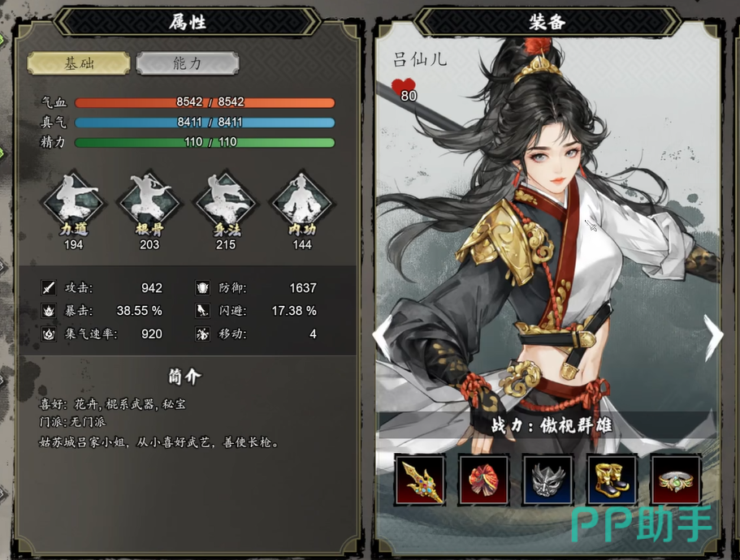Switch to the 能力 tab
The height and width of the screenshot is (560, 740).
tap(188, 63)
